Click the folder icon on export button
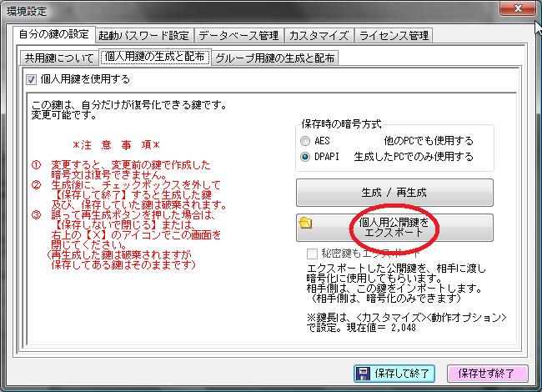This screenshot has height=392, width=542. pos(305,223)
